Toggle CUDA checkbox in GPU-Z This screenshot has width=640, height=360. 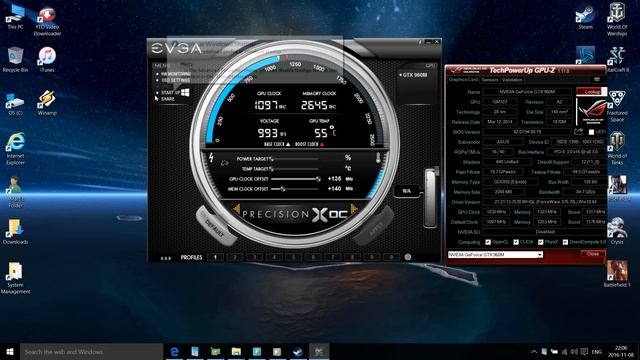pos(516,242)
